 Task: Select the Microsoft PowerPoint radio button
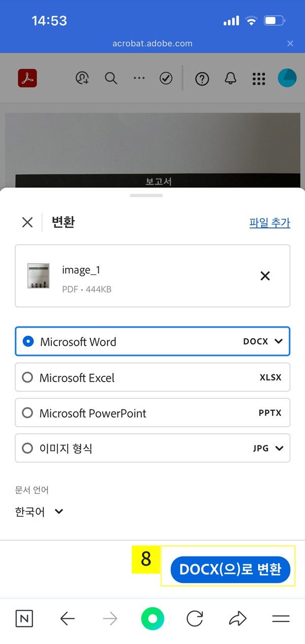pyautogui.click(x=27, y=413)
